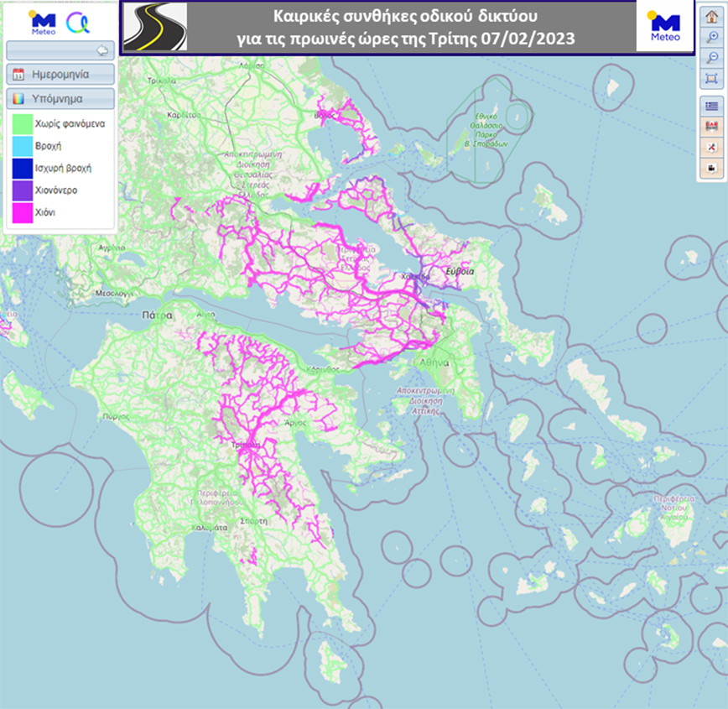This screenshot has width=728, height=709.
Task: Switch language via Greek flag icon
Action: [711, 106]
